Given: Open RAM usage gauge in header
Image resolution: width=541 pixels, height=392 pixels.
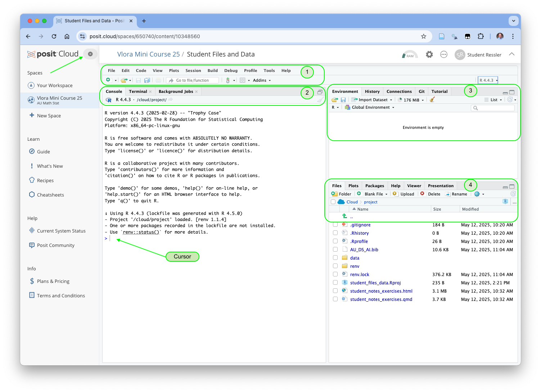Looking at the screenshot, I should tap(410, 54).
